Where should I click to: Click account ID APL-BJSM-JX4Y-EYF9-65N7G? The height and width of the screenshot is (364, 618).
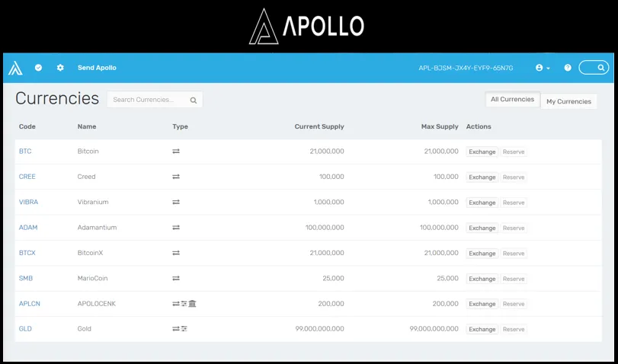click(x=466, y=68)
